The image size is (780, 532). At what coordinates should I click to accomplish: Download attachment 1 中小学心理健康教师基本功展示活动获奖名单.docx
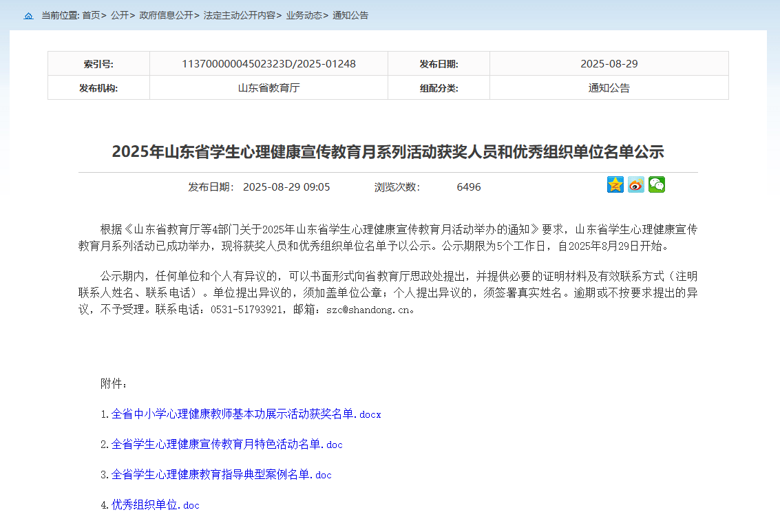[246, 414]
